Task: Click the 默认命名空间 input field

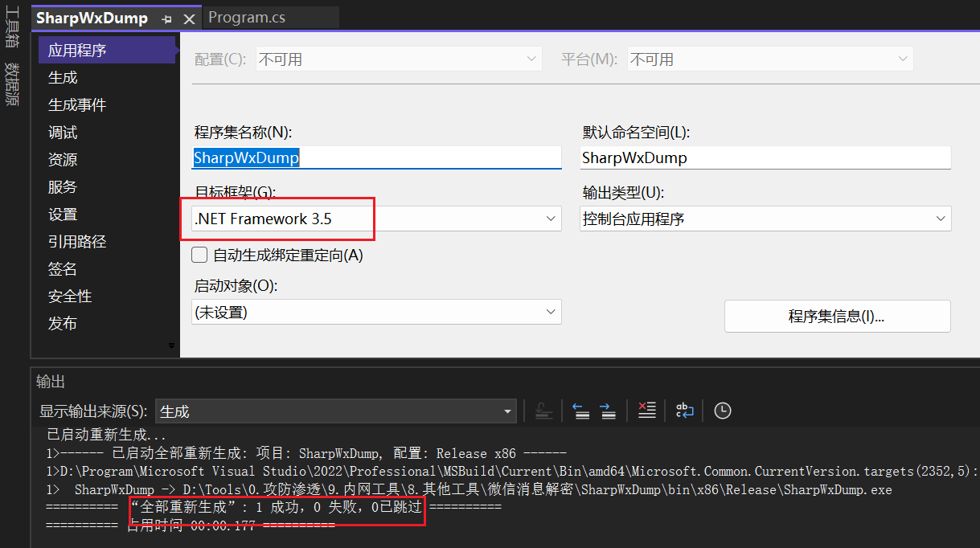Action: pyautogui.click(x=765, y=157)
